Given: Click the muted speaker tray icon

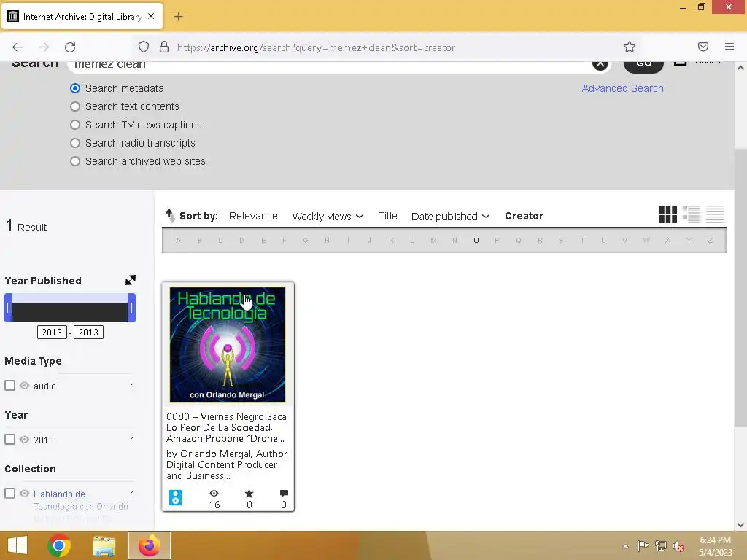Looking at the screenshot, I should pyautogui.click(x=678, y=545).
